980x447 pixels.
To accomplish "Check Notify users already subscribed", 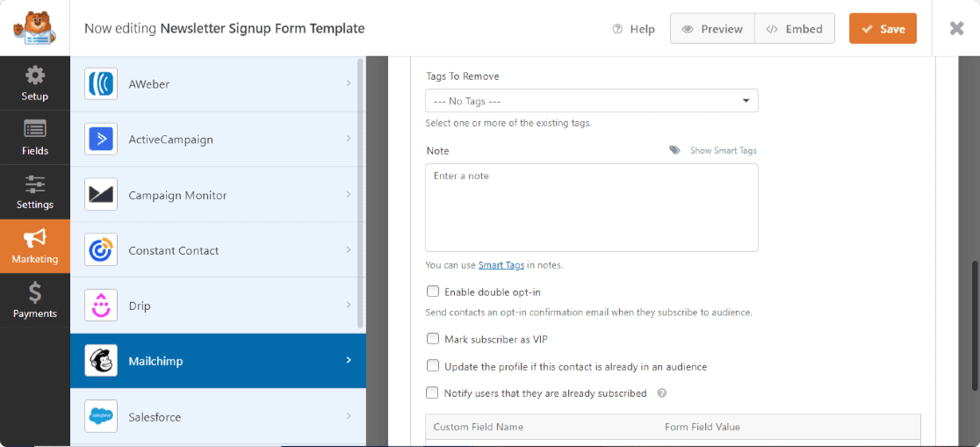I will (433, 393).
